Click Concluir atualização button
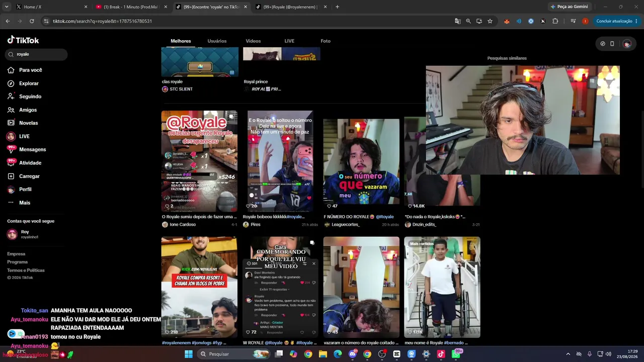 (x=617, y=21)
